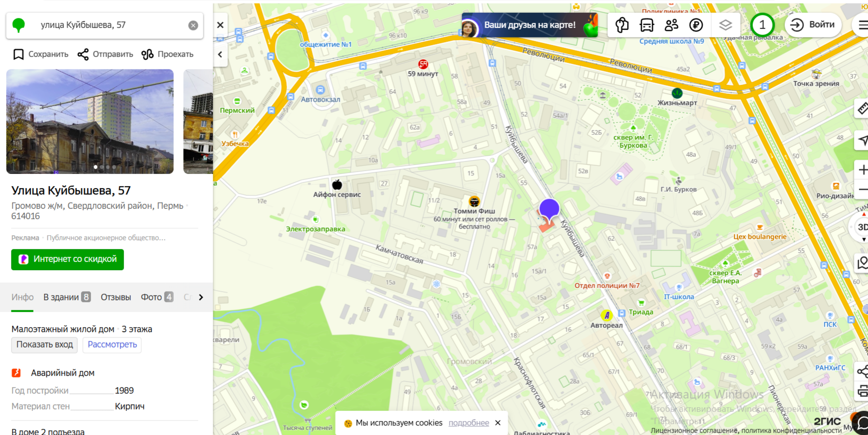
Task: Click the Войти login button
Action: coord(813,25)
